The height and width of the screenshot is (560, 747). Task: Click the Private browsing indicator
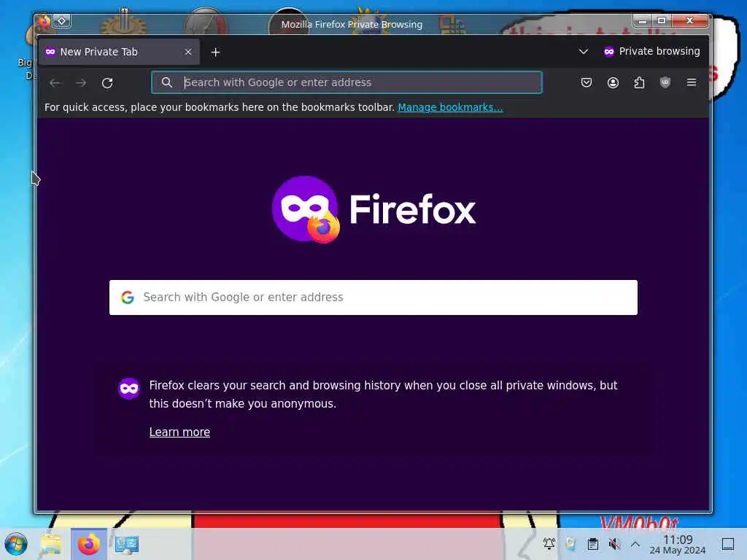click(651, 52)
